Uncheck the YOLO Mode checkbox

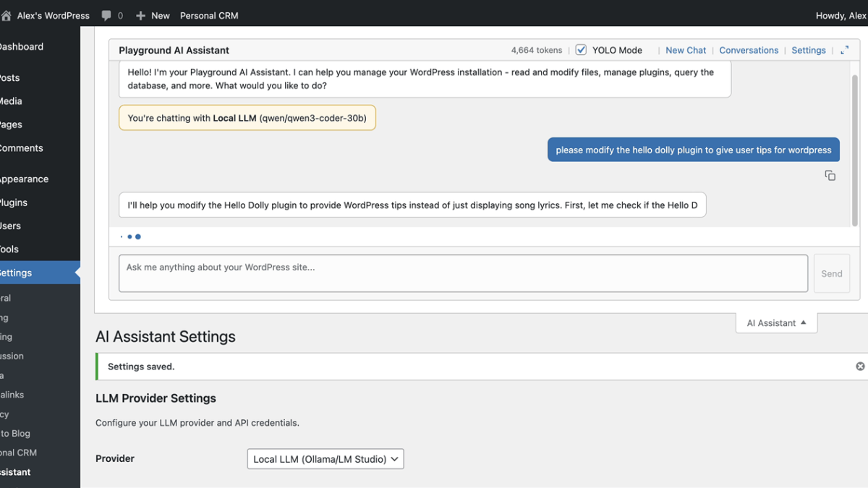click(581, 50)
